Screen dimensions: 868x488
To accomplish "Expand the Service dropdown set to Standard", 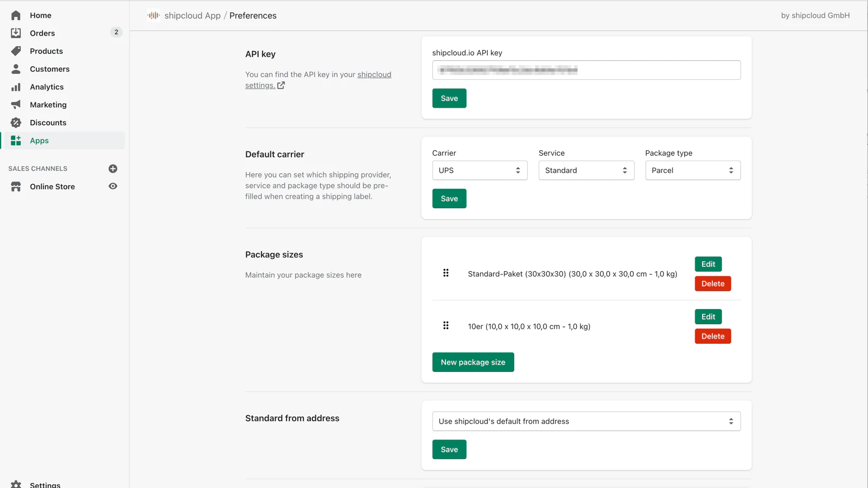I will point(586,170).
